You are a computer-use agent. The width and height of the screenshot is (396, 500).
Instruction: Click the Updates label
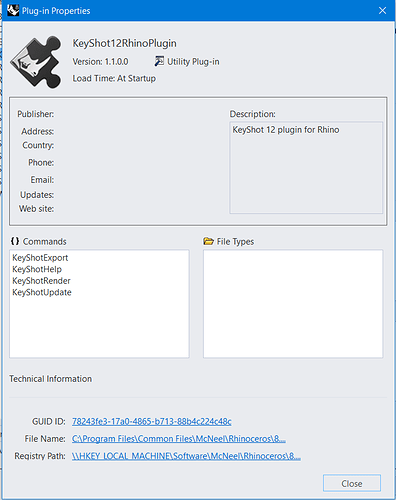pyautogui.click(x=37, y=195)
